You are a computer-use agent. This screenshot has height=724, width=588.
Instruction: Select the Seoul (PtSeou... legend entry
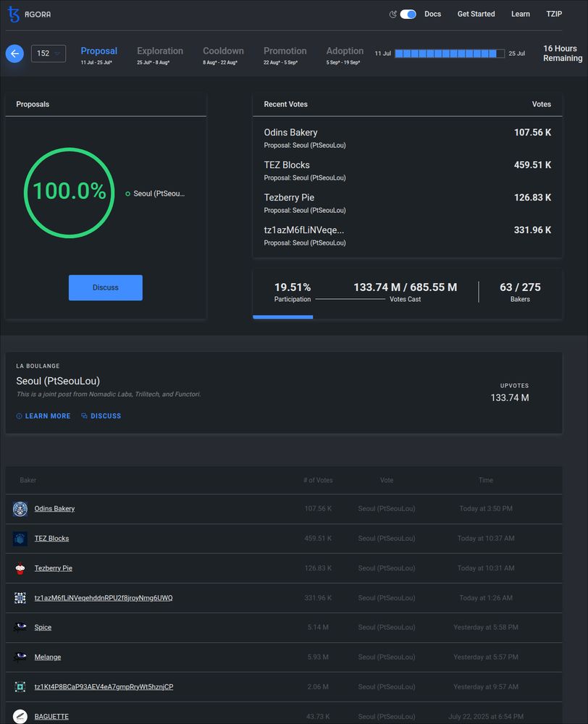coord(155,193)
